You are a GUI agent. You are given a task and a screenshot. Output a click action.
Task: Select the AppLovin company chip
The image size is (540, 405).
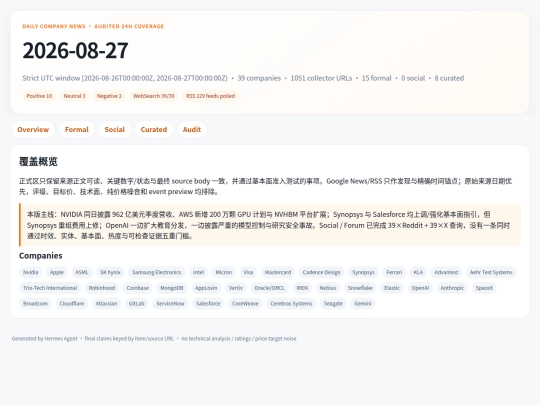point(206,288)
